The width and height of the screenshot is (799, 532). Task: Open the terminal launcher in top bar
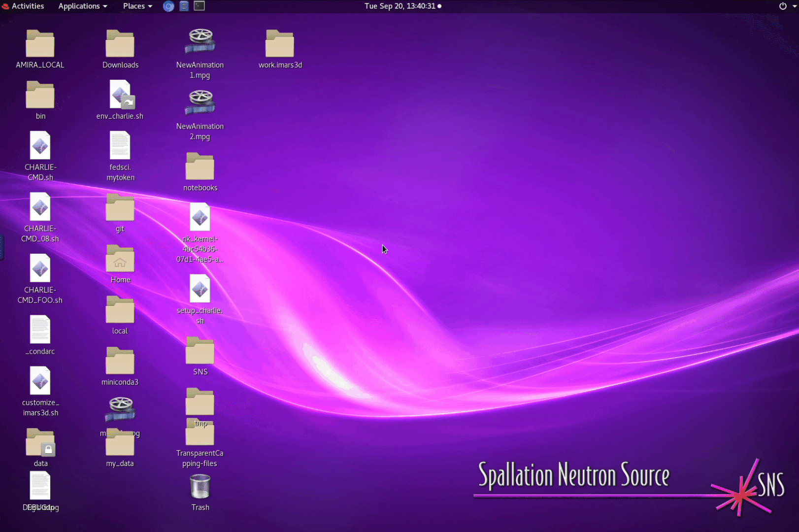(x=199, y=6)
